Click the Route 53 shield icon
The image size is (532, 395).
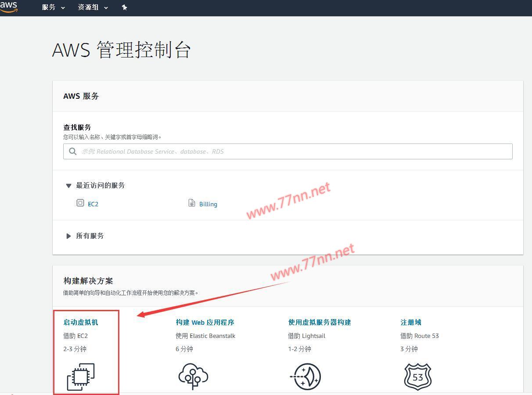click(418, 377)
